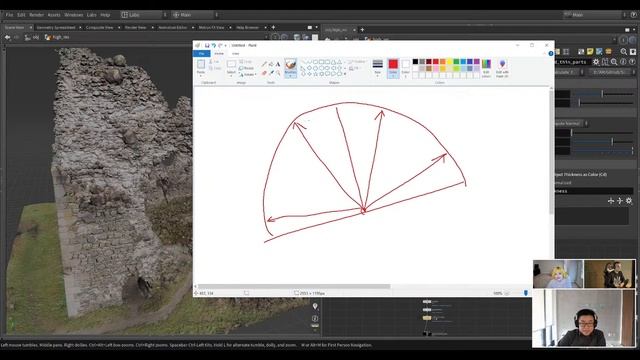The width and height of the screenshot is (640, 360).
Task: Click the Paste icon in Paint
Action: (201, 64)
